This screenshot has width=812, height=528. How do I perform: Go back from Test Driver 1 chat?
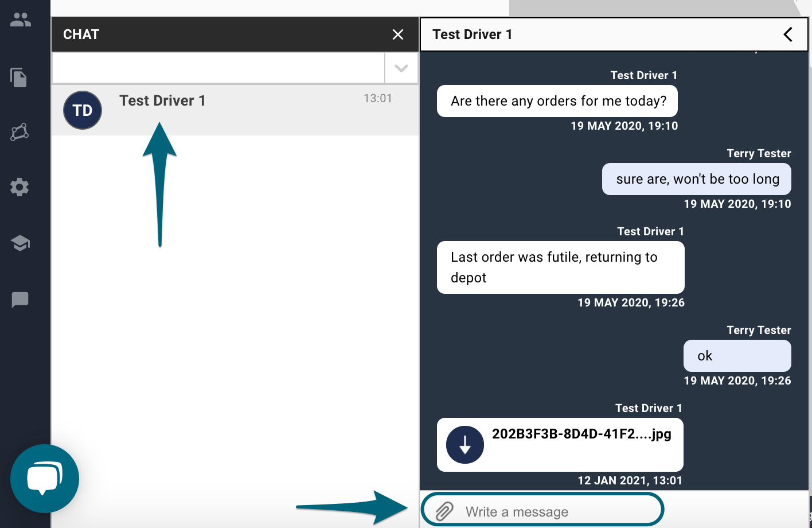pyautogui.click(x=788, y=34)
